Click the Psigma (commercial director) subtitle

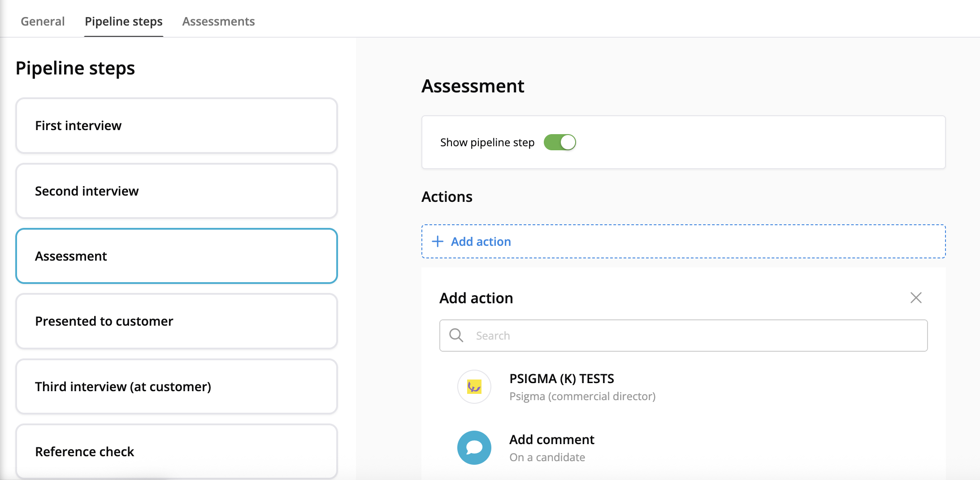click(582, 397)
